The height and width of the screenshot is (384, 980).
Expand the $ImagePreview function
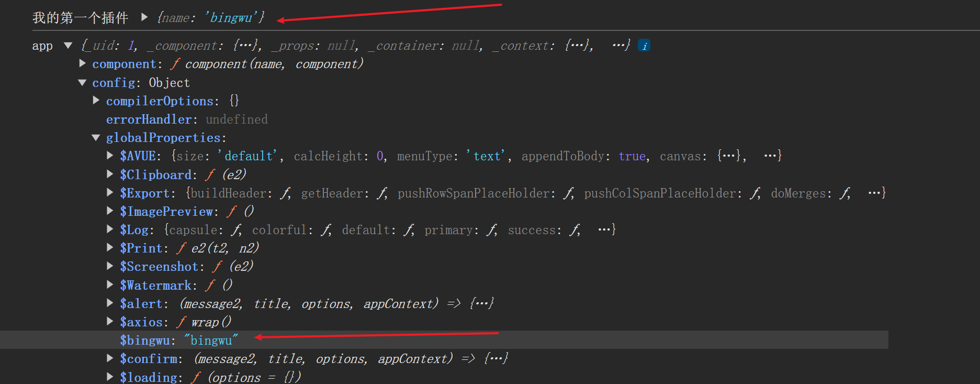(110, 211)
